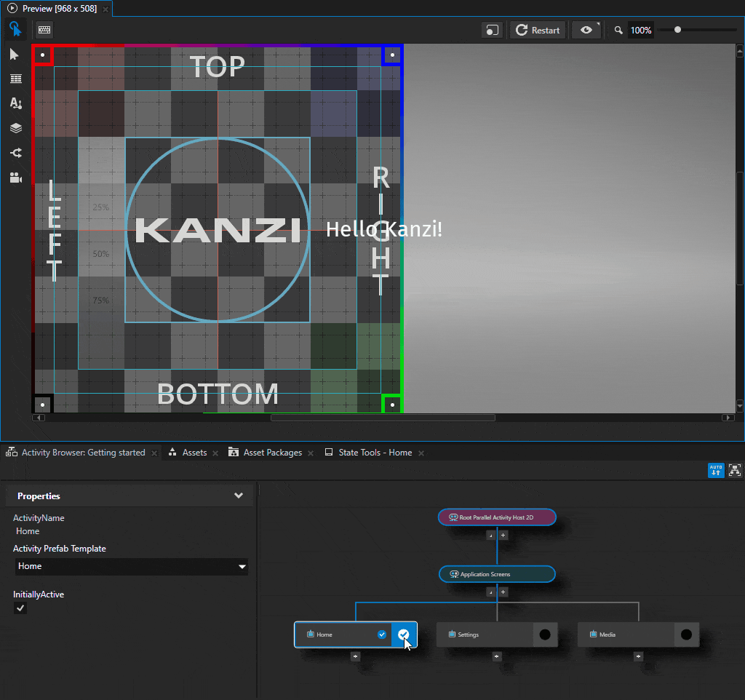Viewport: 745px width, 700px height.
Task: Open the eye visualization options dropdown
Action: pyautogui.click(x=586, y=30)
